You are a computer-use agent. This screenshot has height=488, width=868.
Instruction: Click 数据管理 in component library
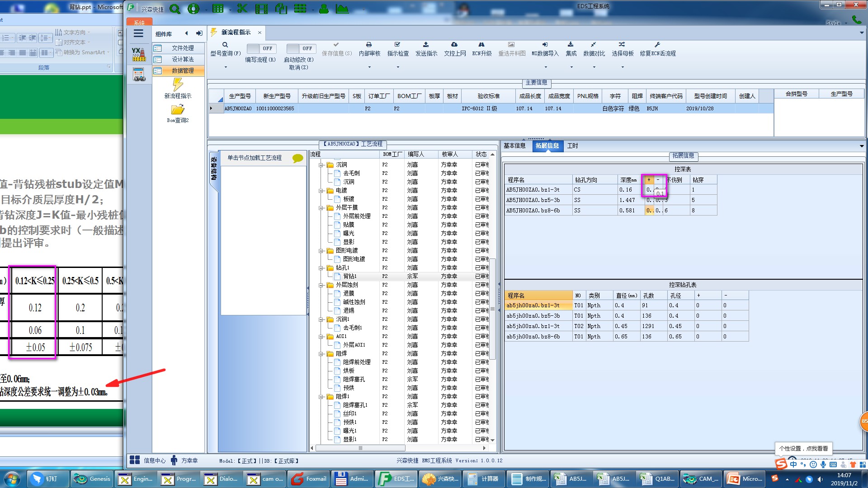[x=183, y=71]
